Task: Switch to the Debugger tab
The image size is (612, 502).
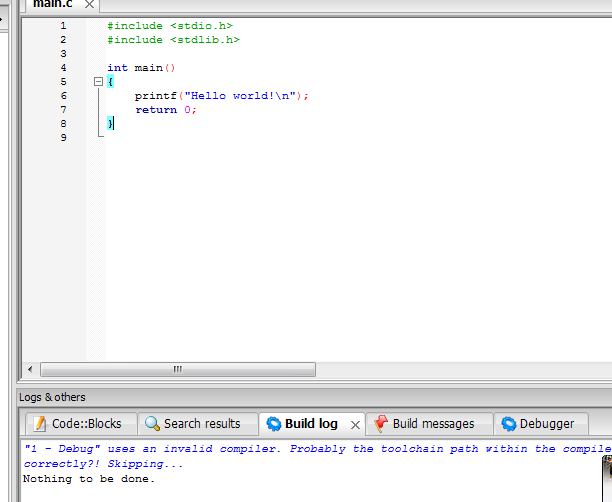Action: (x=541, y=424)
